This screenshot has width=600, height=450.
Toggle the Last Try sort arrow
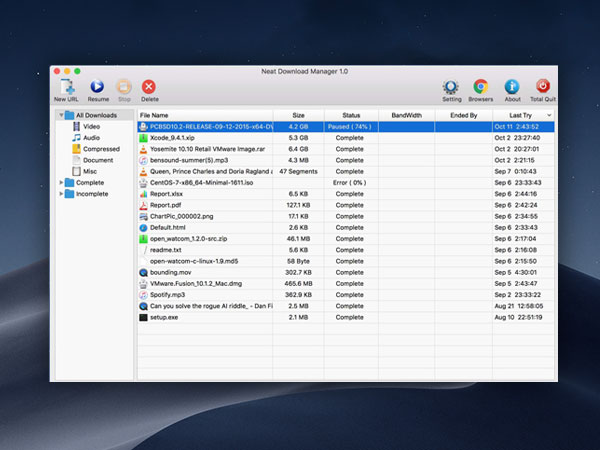tap(549, 115)
